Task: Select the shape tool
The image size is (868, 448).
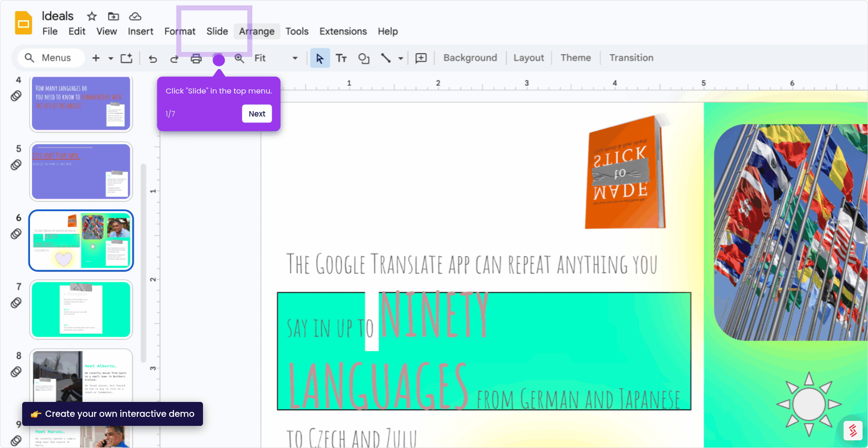Action: 364,58
